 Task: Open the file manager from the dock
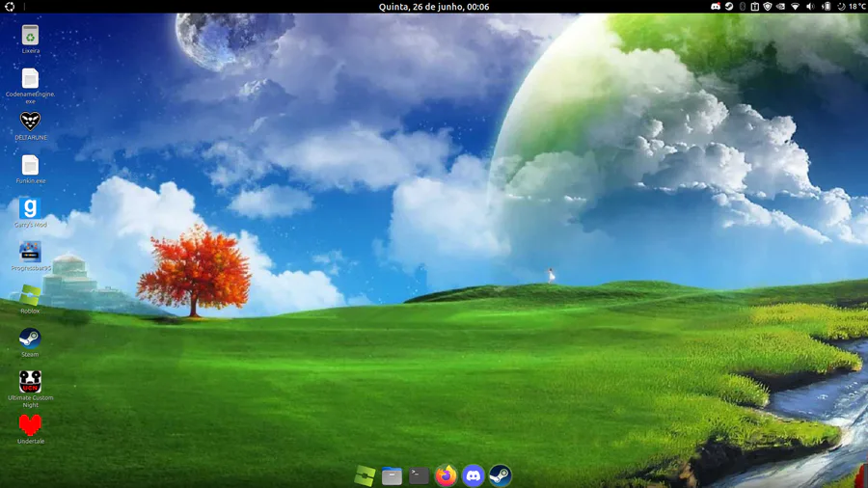pyautogui.click(x=392, y=475)
